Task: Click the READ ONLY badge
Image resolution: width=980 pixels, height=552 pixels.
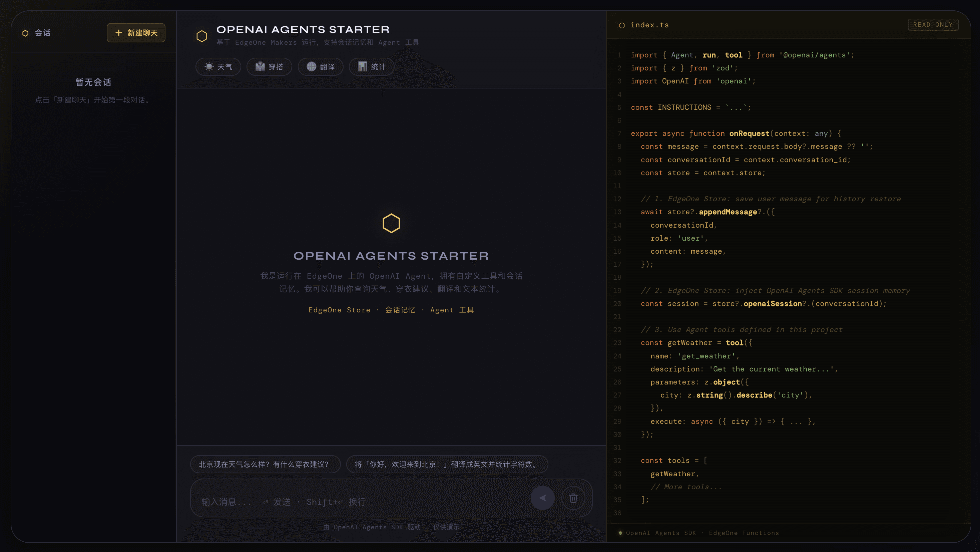Action: coord(933,25)
